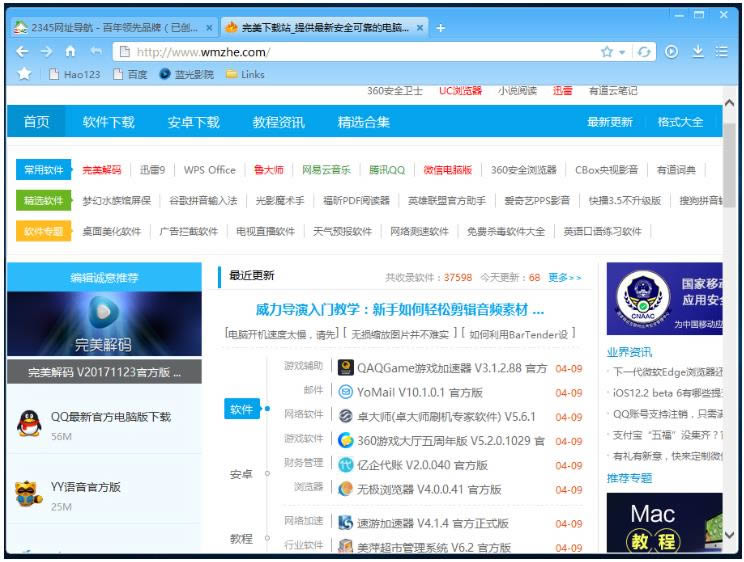The image size is (744, 562).
Task: Open the browser main menu list icon
Action: coord(722,51)
